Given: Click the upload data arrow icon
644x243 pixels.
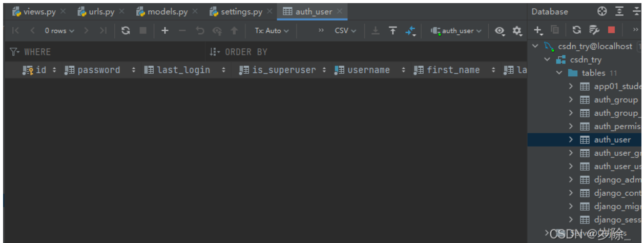Looking at the screenshot, I should coord(393,31).
